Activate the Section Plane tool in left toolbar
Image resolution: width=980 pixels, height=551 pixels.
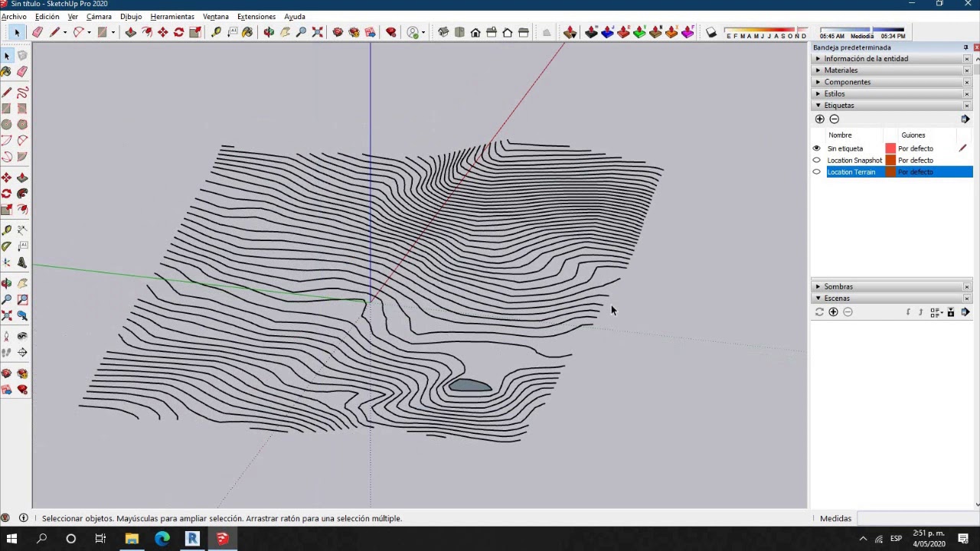pyautogui.click(x=22, y=352)
